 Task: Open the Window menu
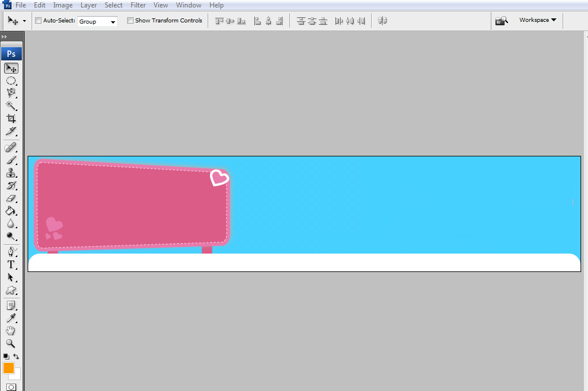(x=189, y=5)
